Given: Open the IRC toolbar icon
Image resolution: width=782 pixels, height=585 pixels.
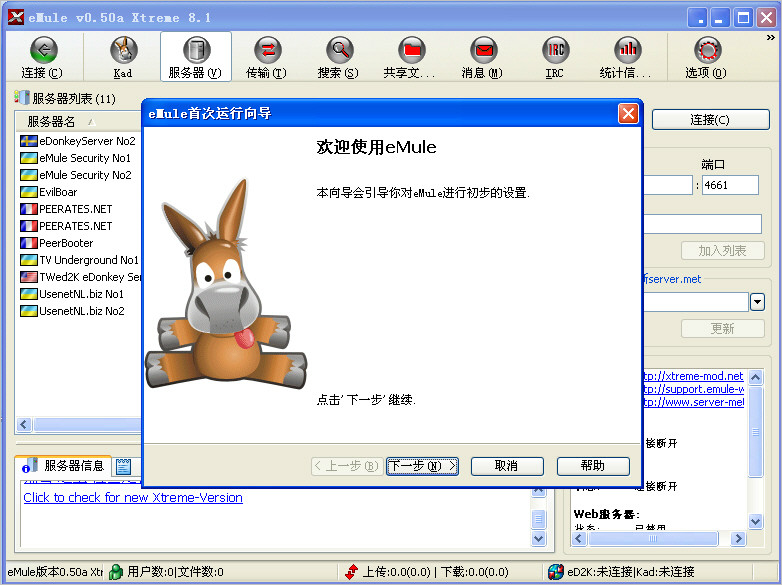Looking at the screenshot, I should point(555,50).
